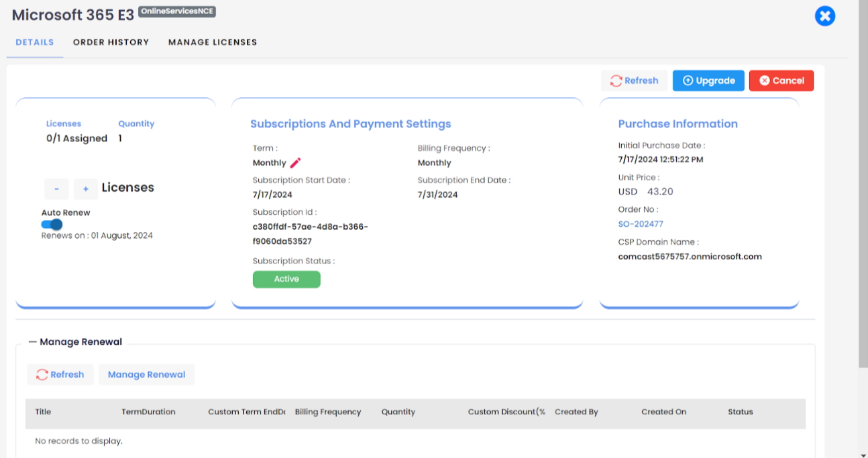Image resolution: width=868 pixels, height=458 pixels.
Task: Click the Custom Term EndDate column header
Action: pyautogui.click(x=247, y=412)
